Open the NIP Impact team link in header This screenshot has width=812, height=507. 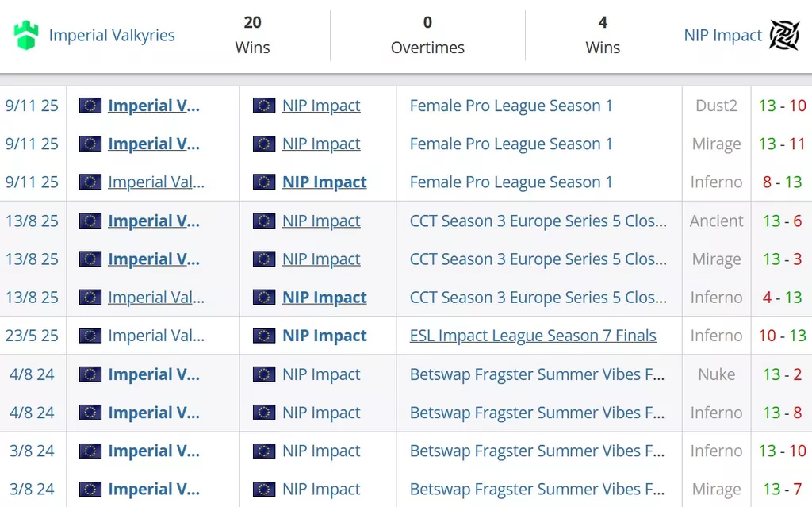[722, 36]
